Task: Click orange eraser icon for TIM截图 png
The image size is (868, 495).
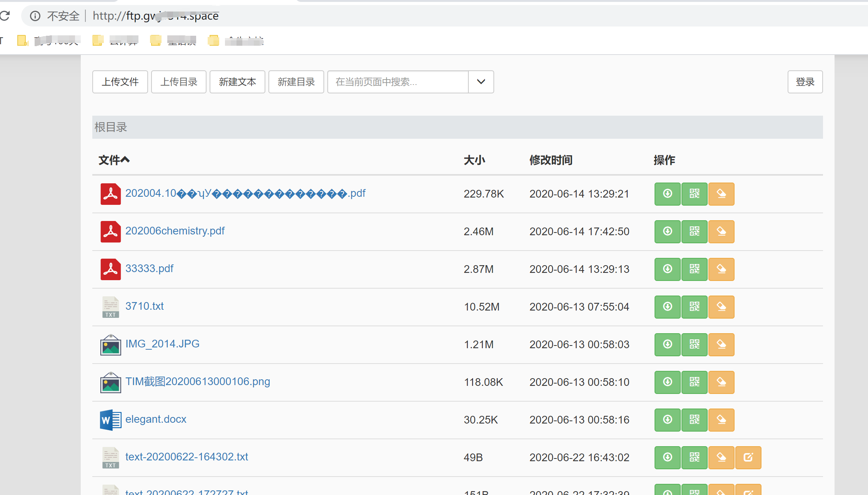Action: coord(721,382)
